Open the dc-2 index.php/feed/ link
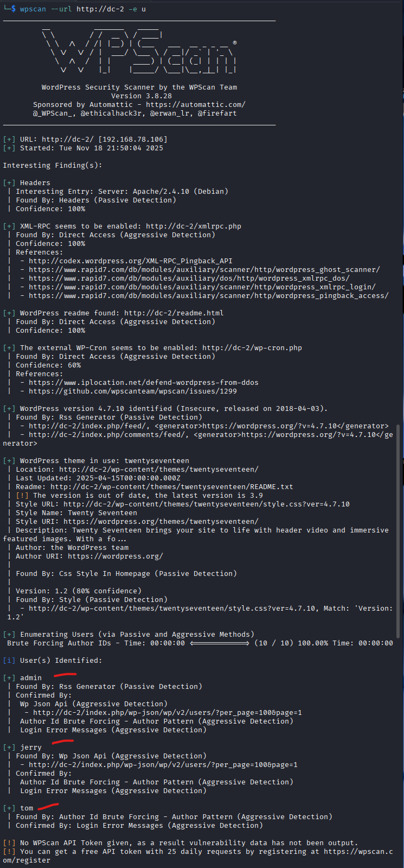 (x=89, y=426)
